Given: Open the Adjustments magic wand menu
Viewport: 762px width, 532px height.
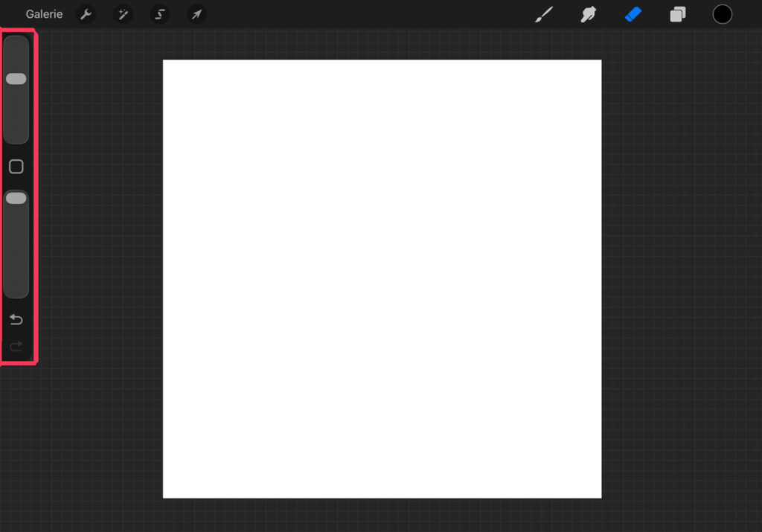Looking at the screenshot, I should click(x=123, y=14).
